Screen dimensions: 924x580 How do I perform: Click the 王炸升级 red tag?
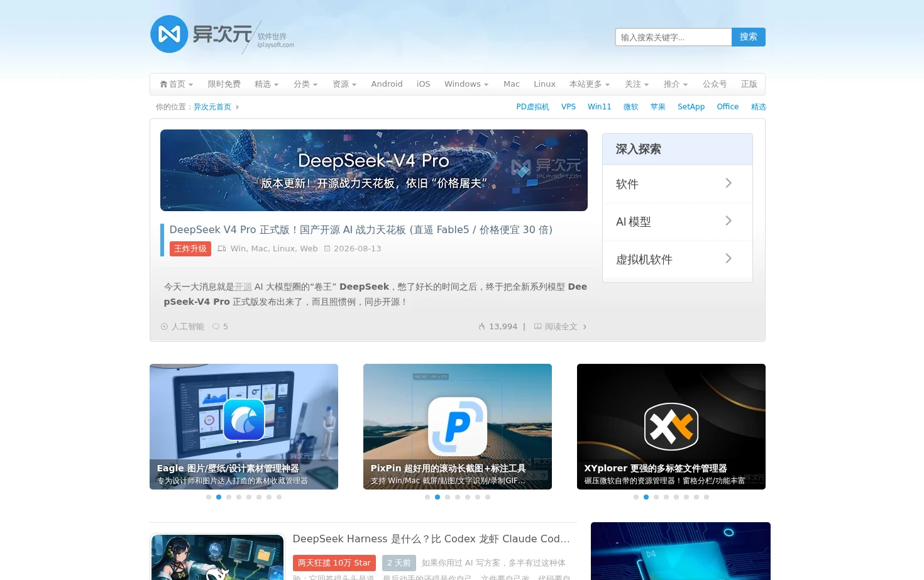pos(190,249)
